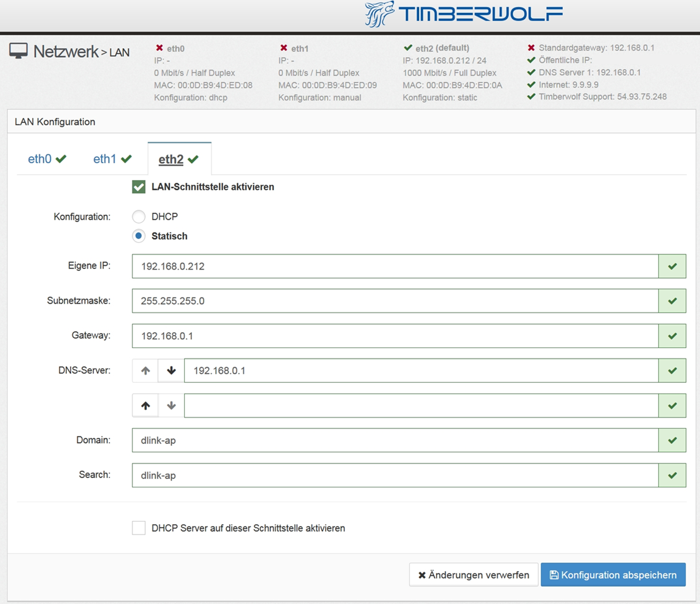
Task: Open the eth2 tab
Action: click(179, 159)
